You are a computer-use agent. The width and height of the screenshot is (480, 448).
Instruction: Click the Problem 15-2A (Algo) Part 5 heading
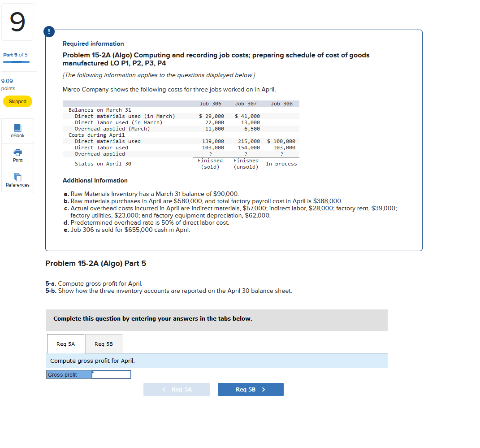(96, 264)
